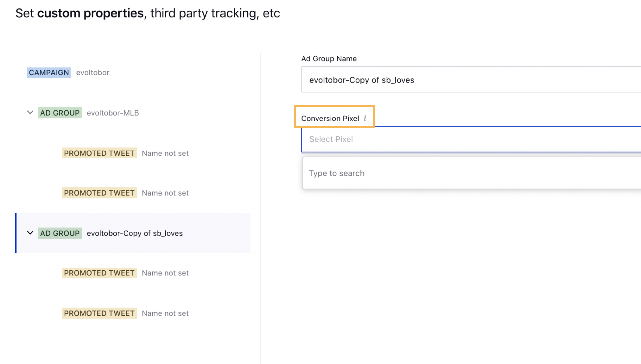The image size is (641, 364).
Task: Click the evoltobor-Copy of sb_loves ad group
Action: (134, 233)
